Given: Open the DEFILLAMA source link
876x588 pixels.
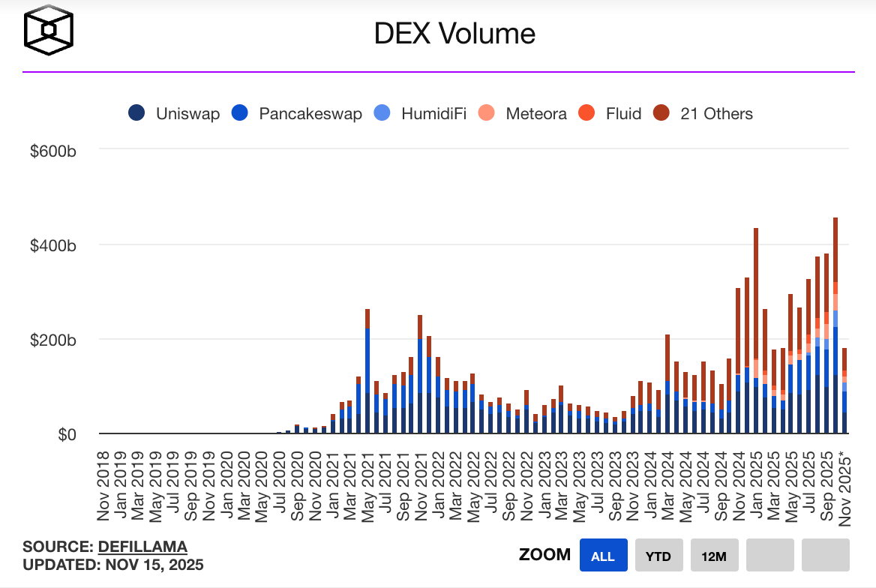Looking at the screenshot, I should [x=142, y=547].
